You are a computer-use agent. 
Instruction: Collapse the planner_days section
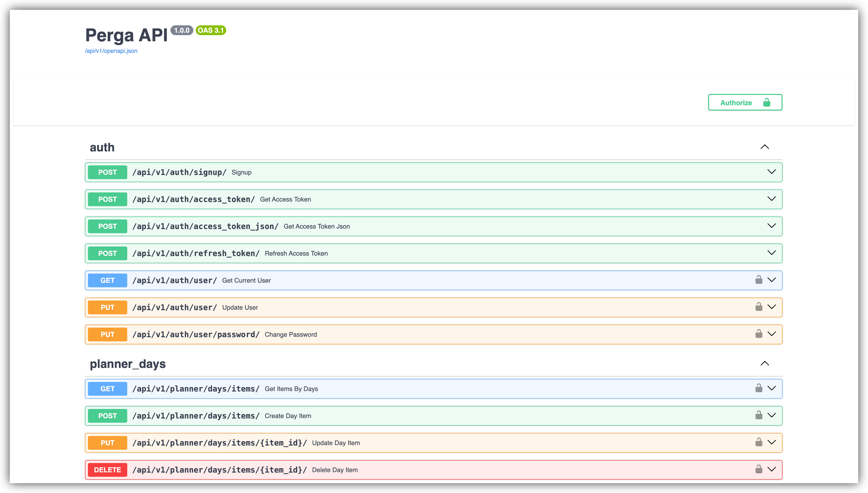[765, 363]
